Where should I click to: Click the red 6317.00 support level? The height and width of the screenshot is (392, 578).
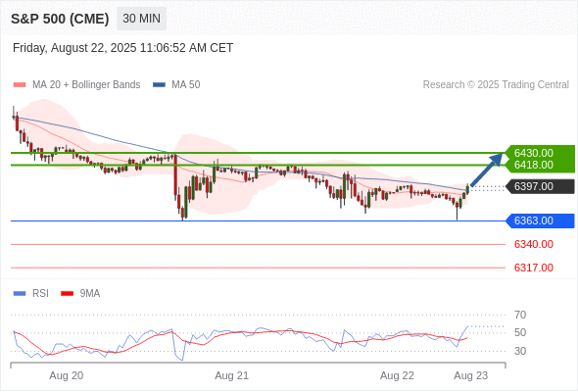tap(533, 268)
